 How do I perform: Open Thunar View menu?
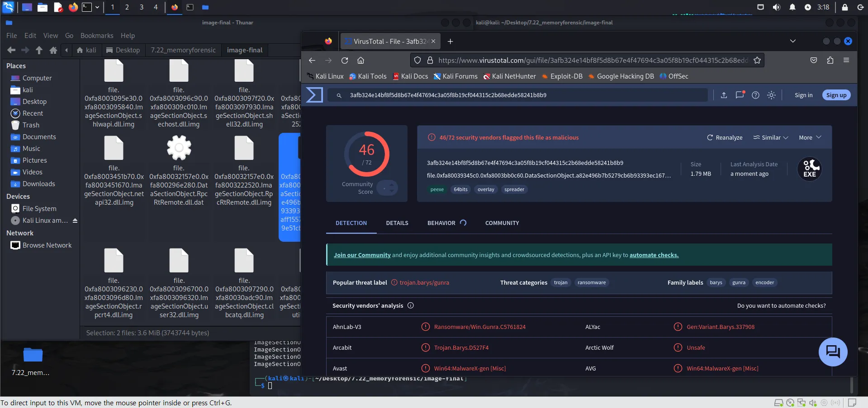(x=51, y=36)
